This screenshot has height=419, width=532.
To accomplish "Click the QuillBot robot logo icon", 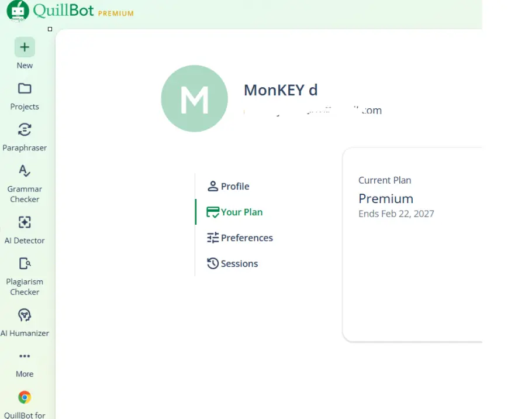I will coord(18,11).
